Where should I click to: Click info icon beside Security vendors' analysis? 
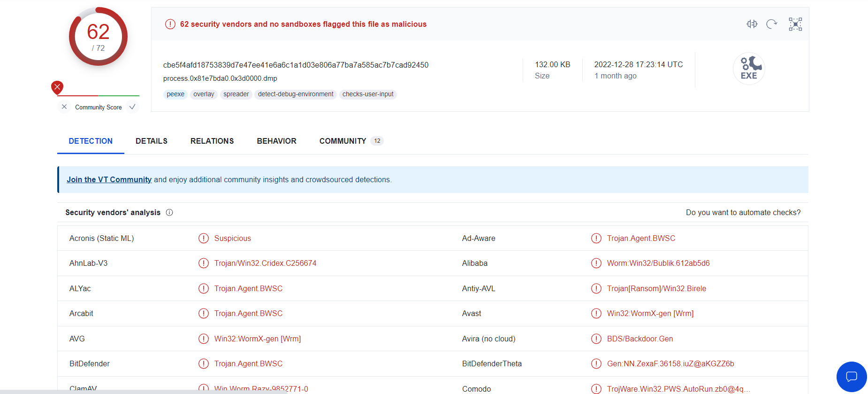(x=169, y=212)
